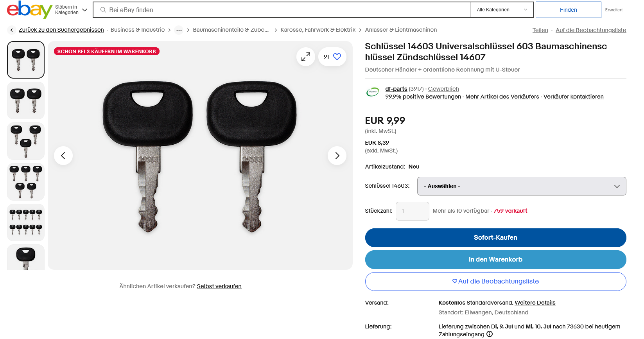Open Alle Kategorien dropdown

coord(502,10)
